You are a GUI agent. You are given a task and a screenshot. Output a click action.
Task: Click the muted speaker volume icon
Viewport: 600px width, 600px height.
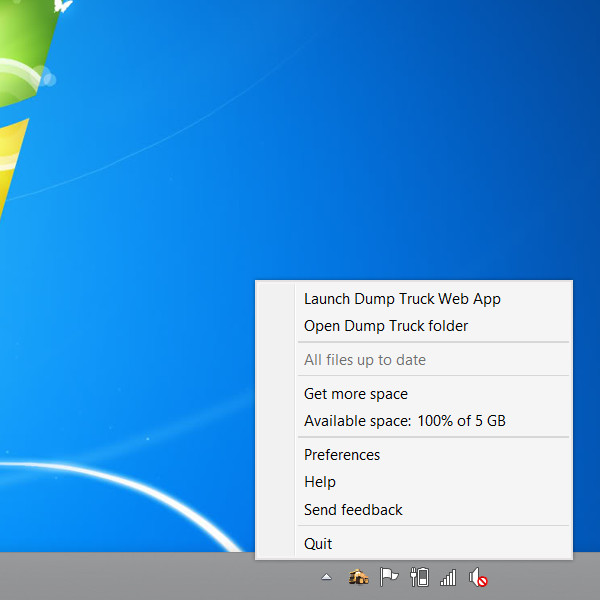pos(478,577)
